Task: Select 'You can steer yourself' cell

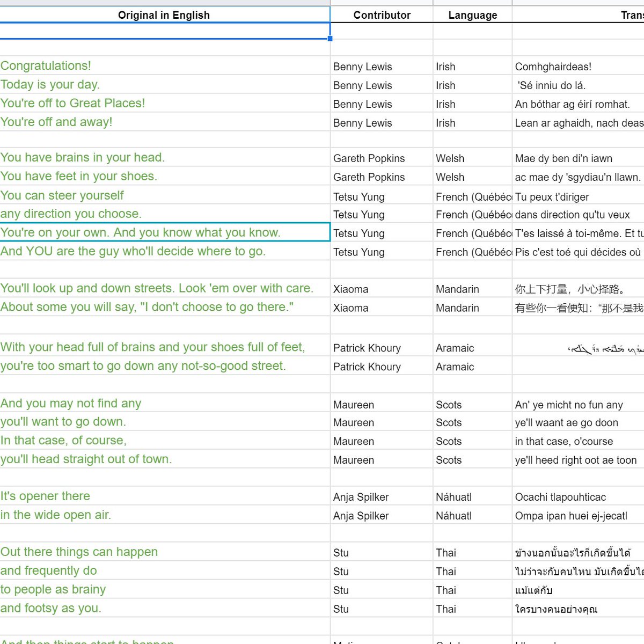Action: pos(164,195)
